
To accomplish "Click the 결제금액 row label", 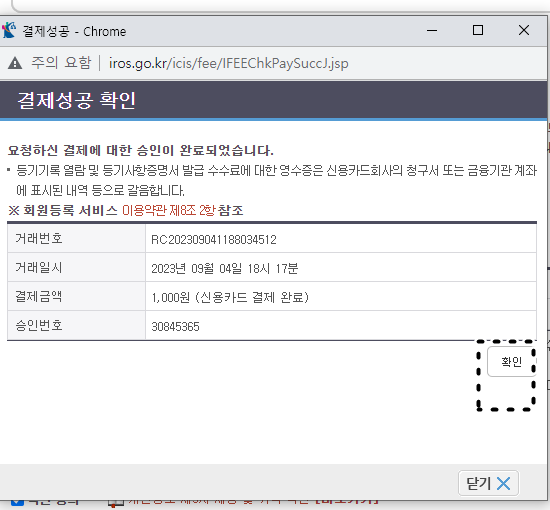I will coord(39,296).
